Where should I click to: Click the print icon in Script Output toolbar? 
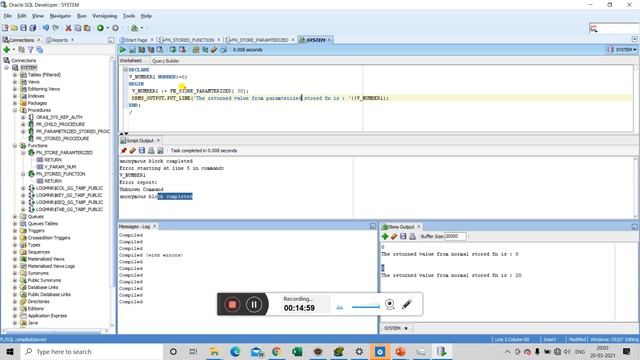click(x=151, y=151)
